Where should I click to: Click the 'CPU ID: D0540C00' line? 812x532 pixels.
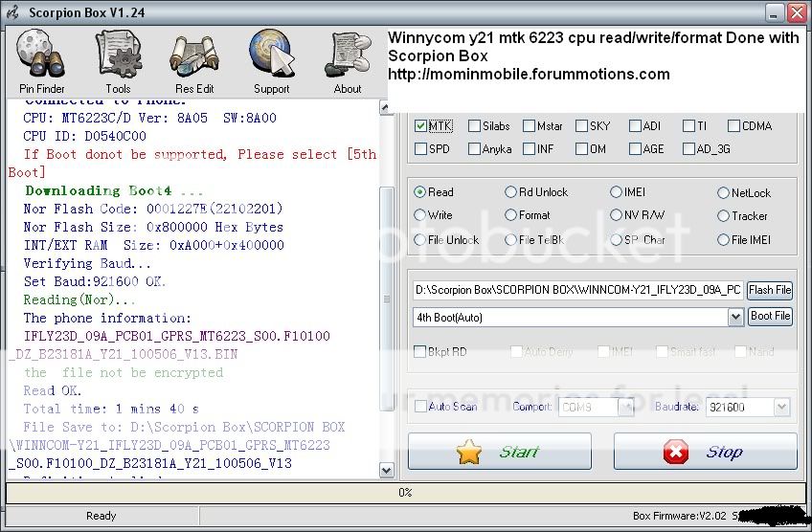84,136
